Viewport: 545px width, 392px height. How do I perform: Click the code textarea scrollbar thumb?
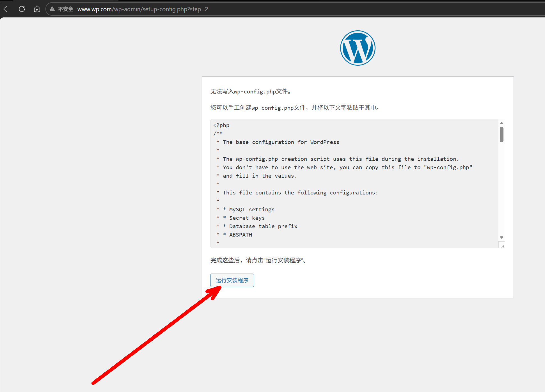pyautogui.click(x=502, y=135)
